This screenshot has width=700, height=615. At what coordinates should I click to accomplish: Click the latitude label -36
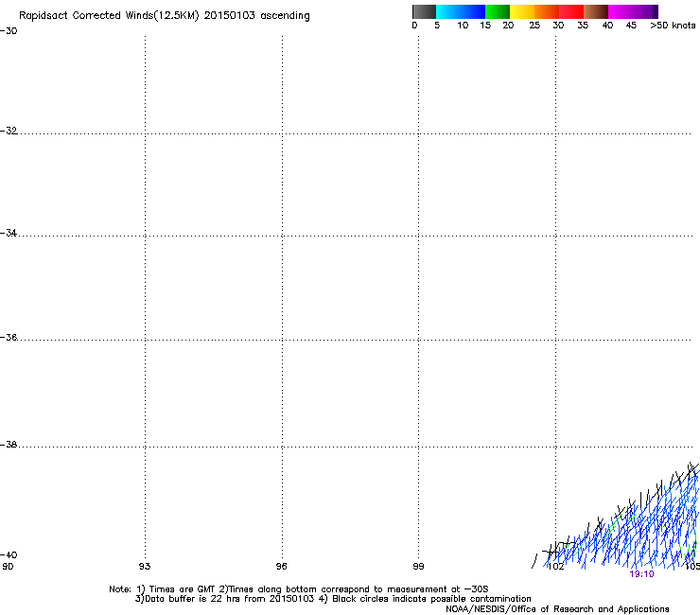pos(9,337)
